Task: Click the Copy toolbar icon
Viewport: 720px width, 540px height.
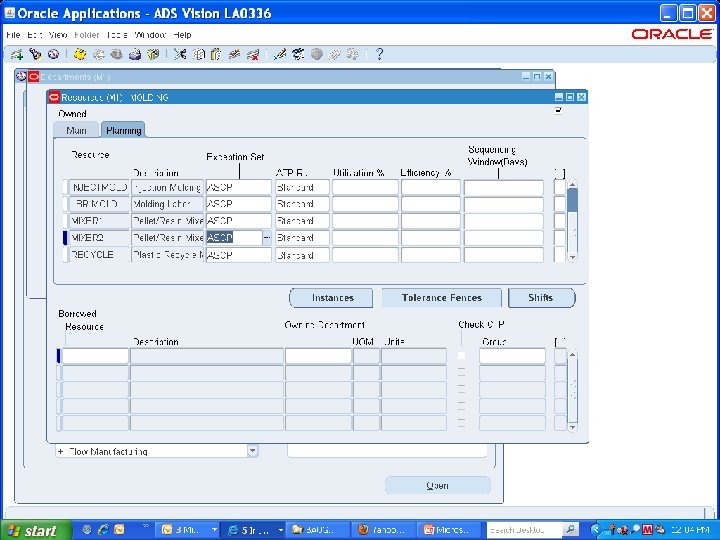Action: (x=198, y=55)
